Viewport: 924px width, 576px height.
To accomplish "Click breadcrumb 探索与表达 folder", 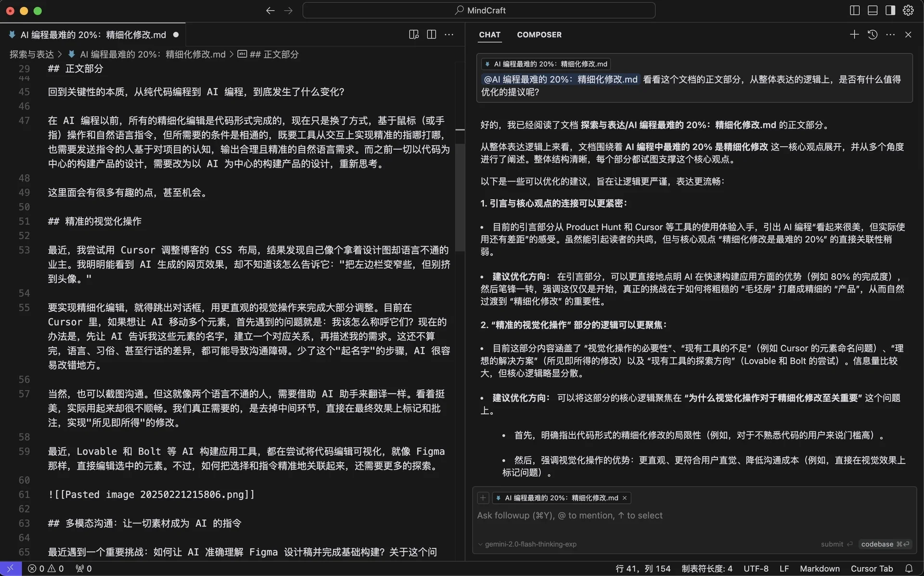I will click(32, 54).
